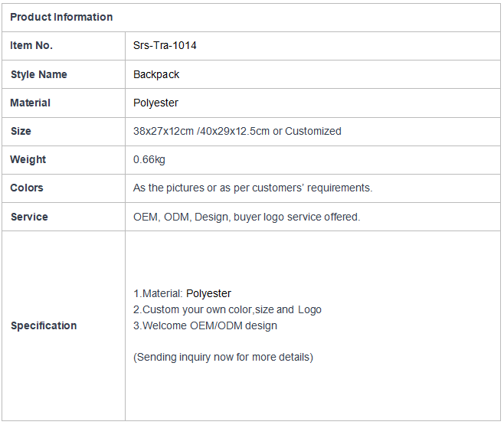Click the Custom your own color specification line
The height and width of the screenshot is (425, 504).
tap(227, 309)
